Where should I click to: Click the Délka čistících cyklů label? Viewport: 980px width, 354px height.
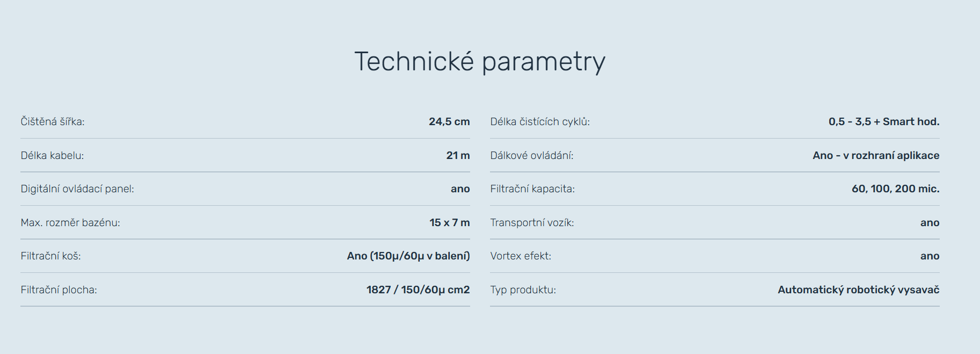pos(540,122)
